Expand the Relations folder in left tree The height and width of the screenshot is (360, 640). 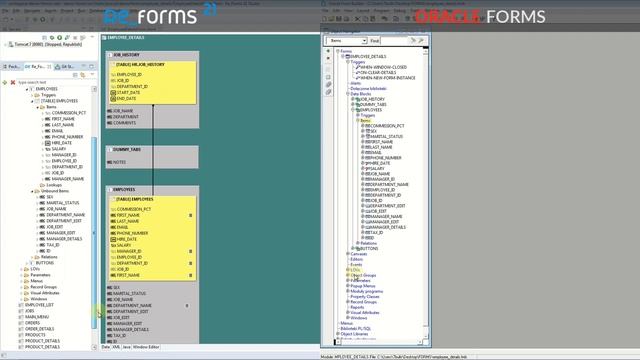click(x=32, y=257)
